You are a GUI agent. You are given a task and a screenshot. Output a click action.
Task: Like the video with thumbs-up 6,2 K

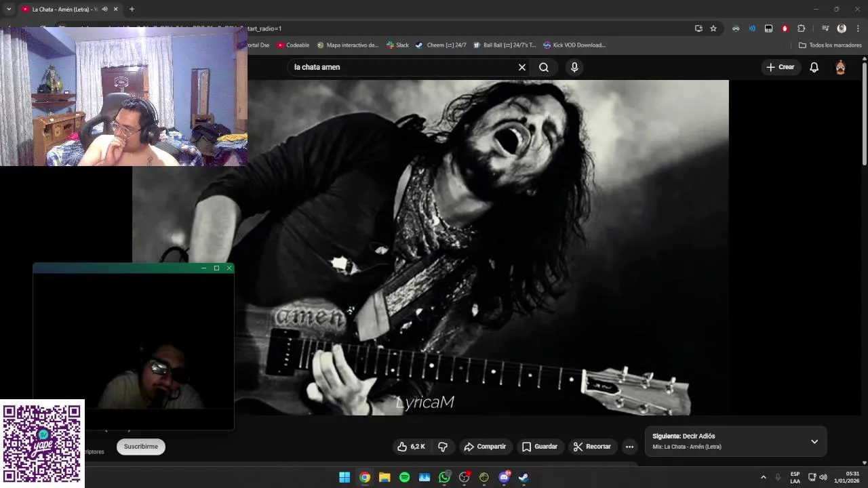411,447
